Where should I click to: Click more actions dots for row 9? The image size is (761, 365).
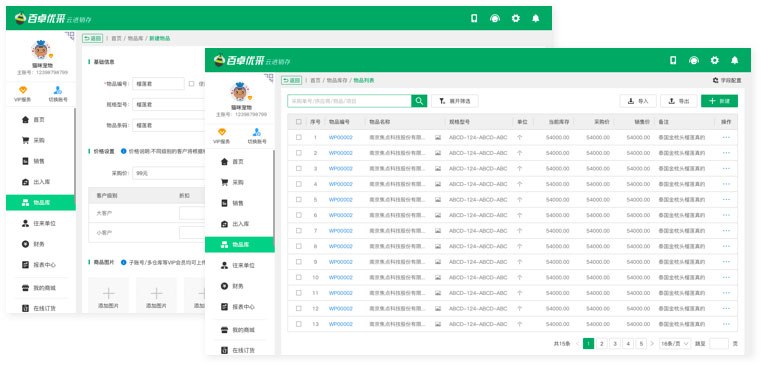726,262
